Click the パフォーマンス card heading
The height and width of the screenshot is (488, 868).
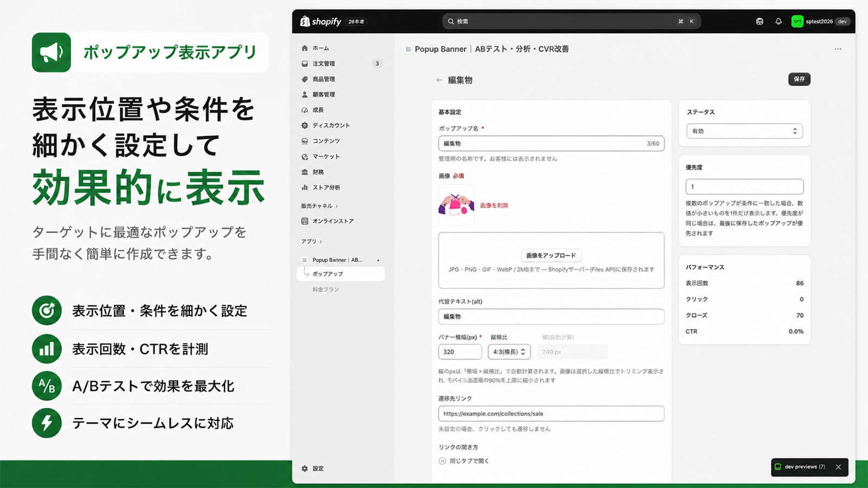click(x=705, y=267)
